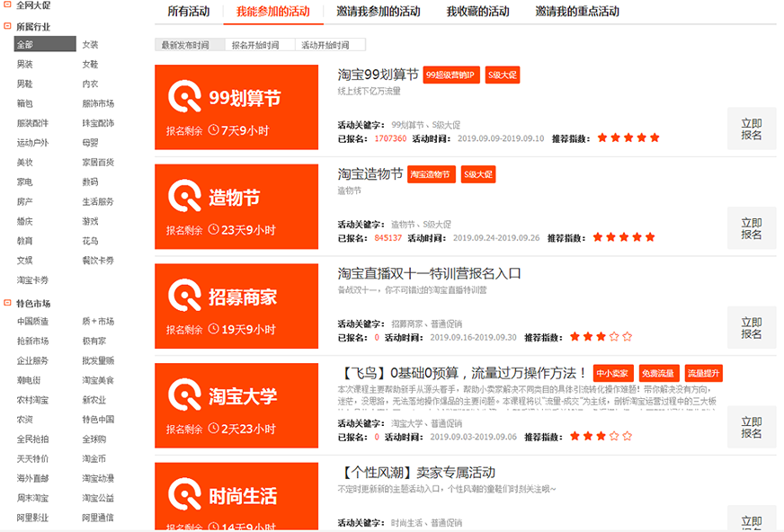This screenshot has width=784, height=532.
Task: Open the 所有活动 tab
Action: 189,12
